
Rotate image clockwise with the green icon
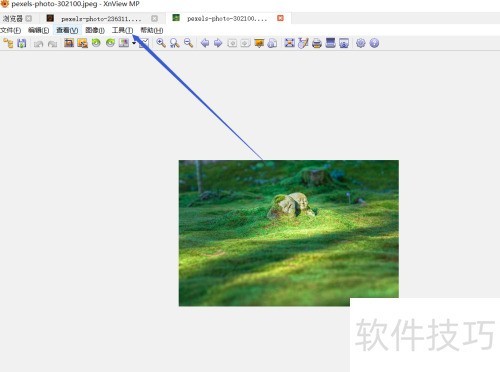(110, 43)
